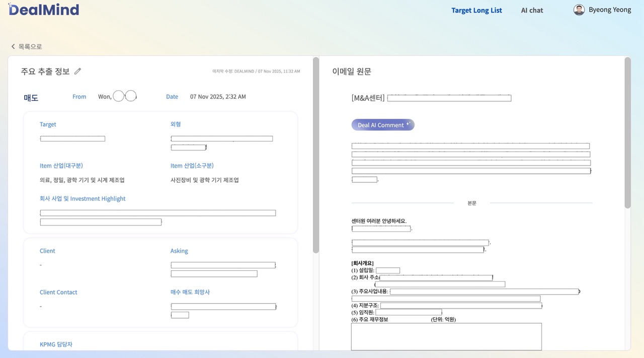The image size is (644, 358).
Task: Select the Target value field
Action: point(72,138)
